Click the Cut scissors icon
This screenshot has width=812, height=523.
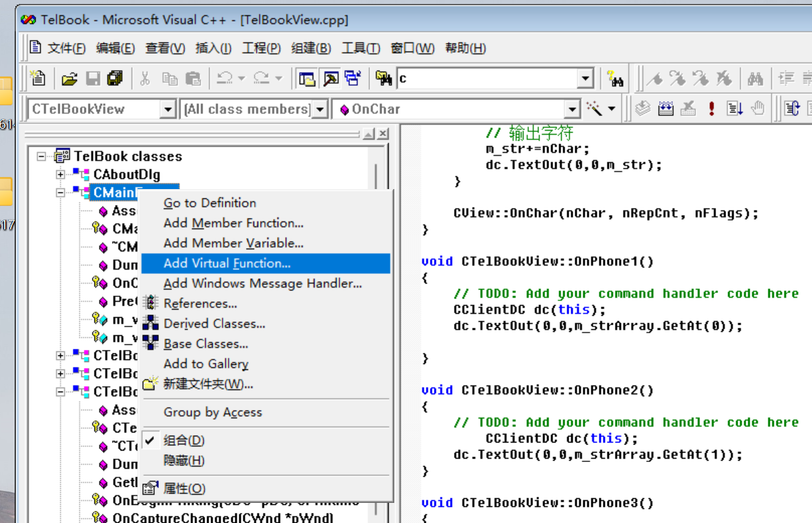pos(145,78)
